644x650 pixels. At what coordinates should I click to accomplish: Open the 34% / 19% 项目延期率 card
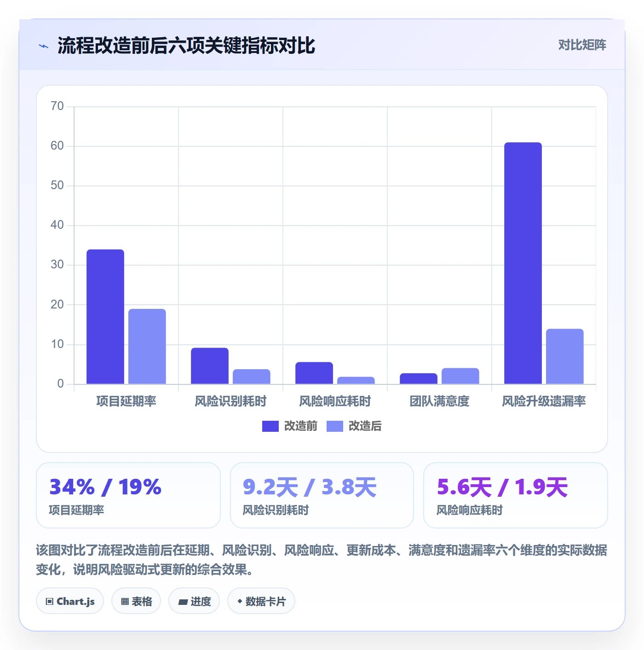pos(128,495)
